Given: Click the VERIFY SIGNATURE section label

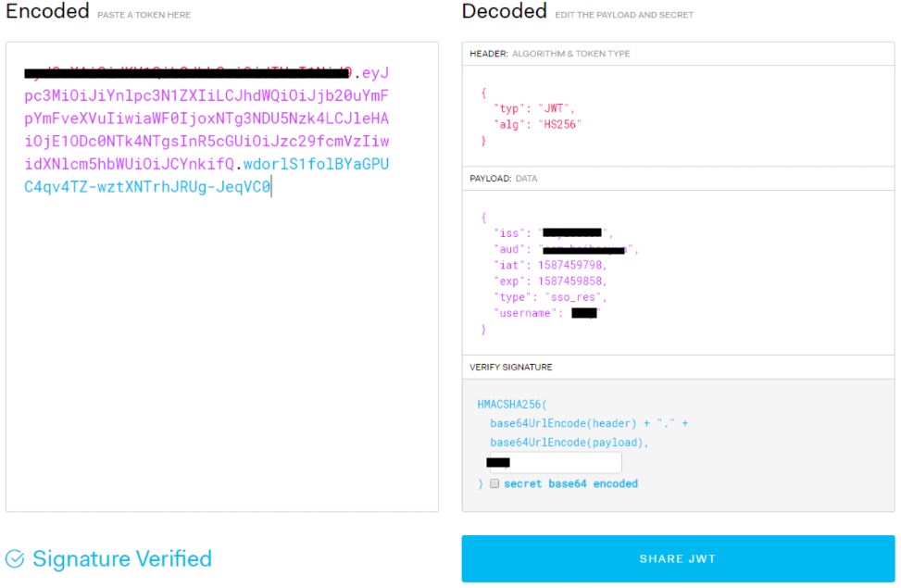Looking at the screenshot, I should click(x=511, y=367).
